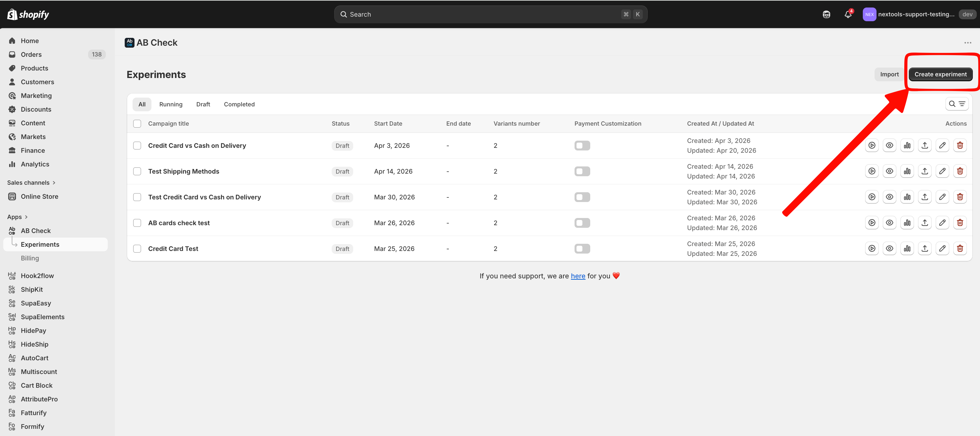
Task: Click the Create experiment button
Action: point(940,74)
